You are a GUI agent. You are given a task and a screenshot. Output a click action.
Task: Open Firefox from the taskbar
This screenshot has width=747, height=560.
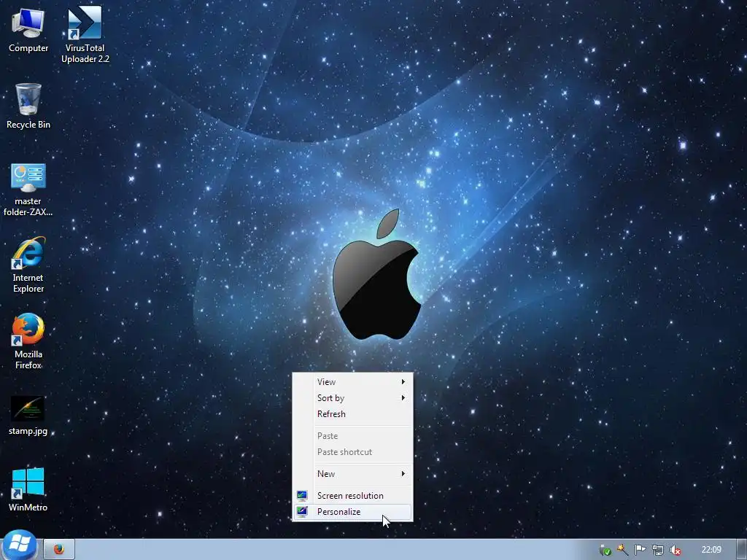pyautogui.click(x=59, y=550)
